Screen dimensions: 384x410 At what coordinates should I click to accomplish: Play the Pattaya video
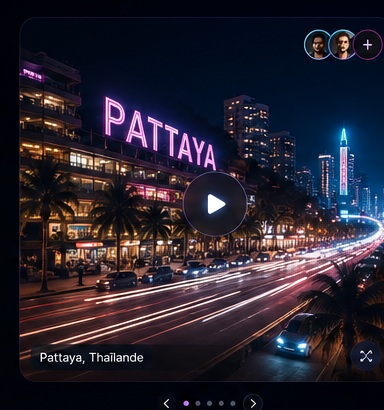point(215,204)
